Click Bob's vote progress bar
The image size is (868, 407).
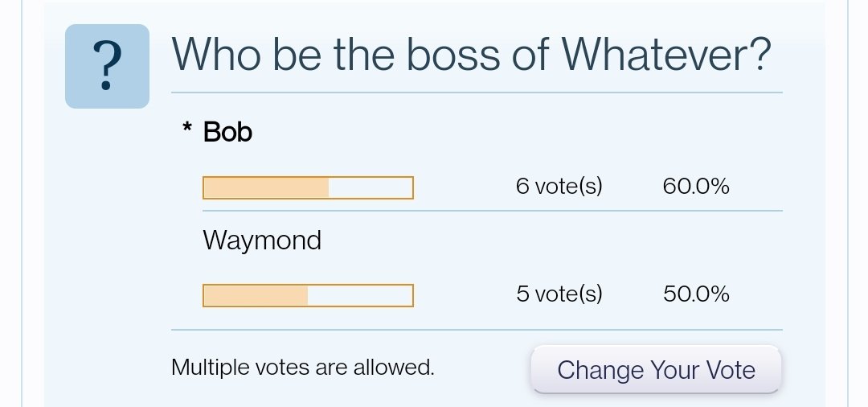coord(309,187)
